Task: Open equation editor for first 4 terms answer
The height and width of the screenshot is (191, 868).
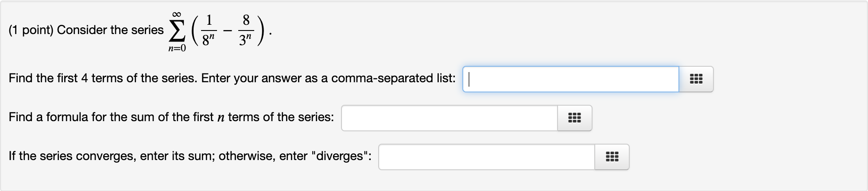Action: pyautogui.click(x=696, y=79)
